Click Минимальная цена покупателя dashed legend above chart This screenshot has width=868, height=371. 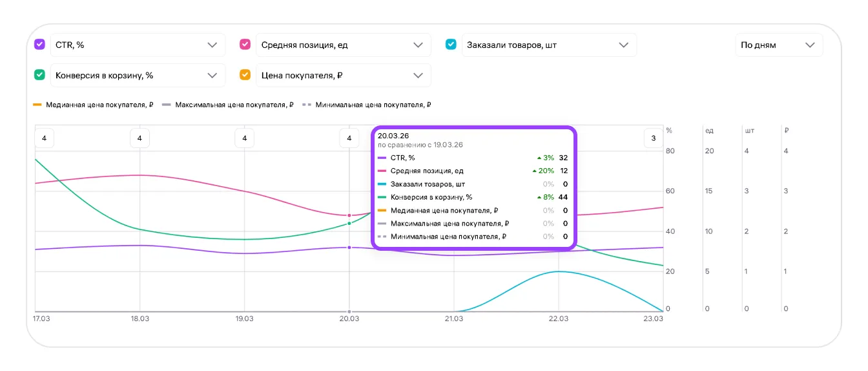click(367, 105)
